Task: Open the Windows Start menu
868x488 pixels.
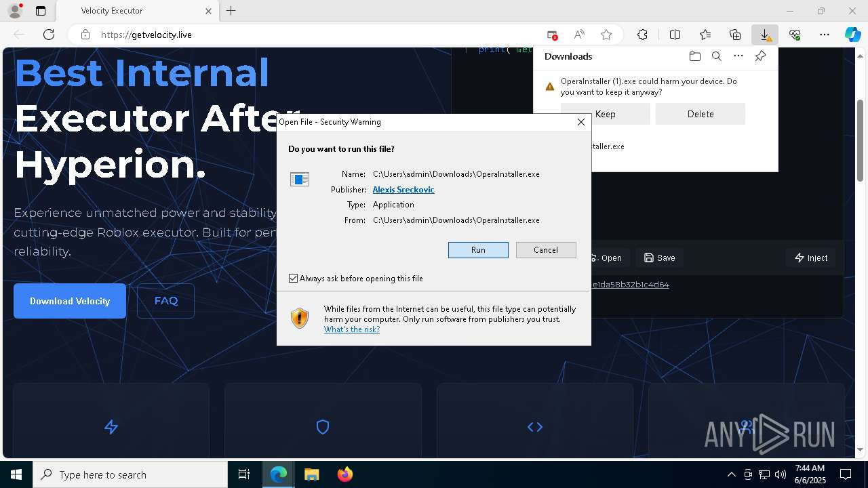Action: tap(16, 474)
